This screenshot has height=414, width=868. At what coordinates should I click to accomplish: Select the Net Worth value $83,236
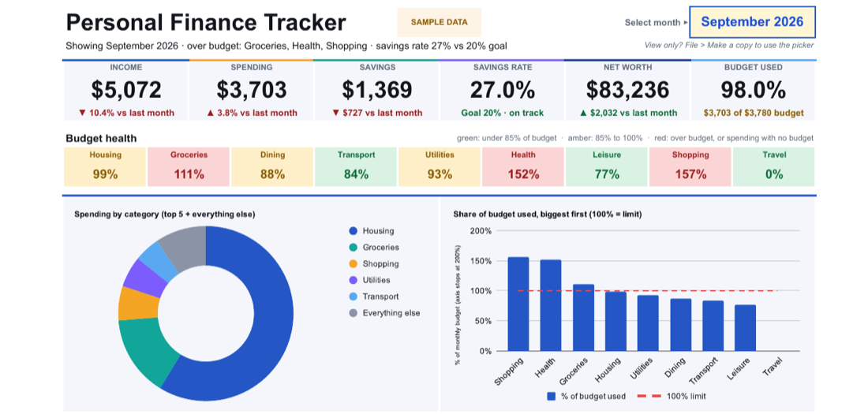pos(628,90)
